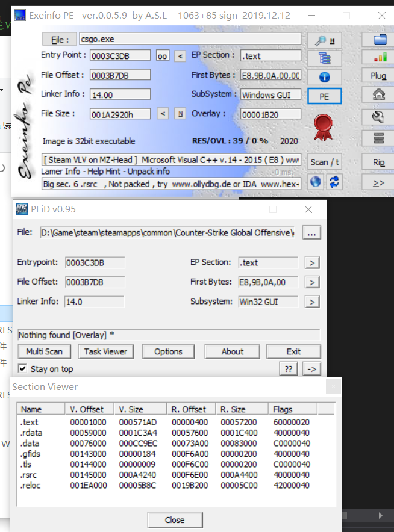Open file with the blue folder icon
Viewport: 394px width, 532px height.
pos(380,40)
